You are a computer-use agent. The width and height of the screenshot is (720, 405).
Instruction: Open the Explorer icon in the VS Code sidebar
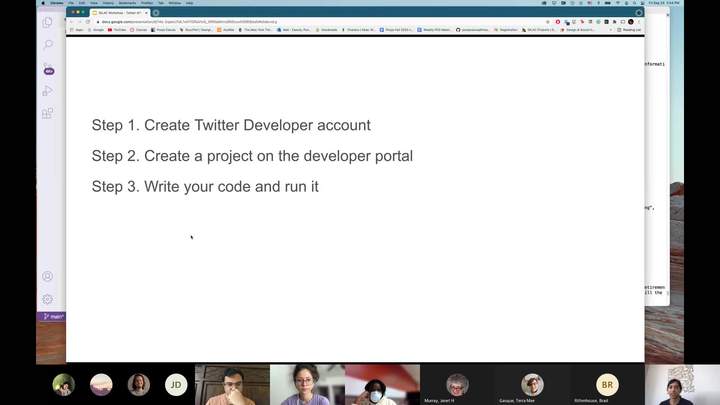click(x=47, y=22)
